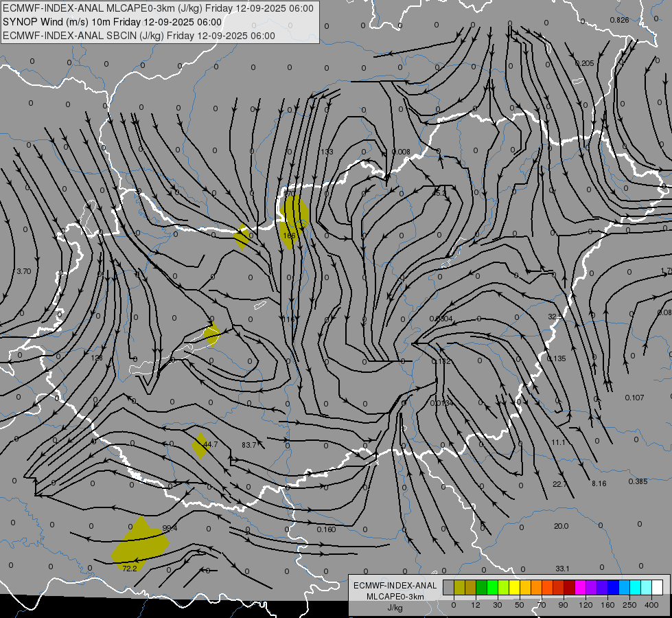Click the map value '8.16'
This screenshot has width=672, height=618.
[x=599, y=483]
